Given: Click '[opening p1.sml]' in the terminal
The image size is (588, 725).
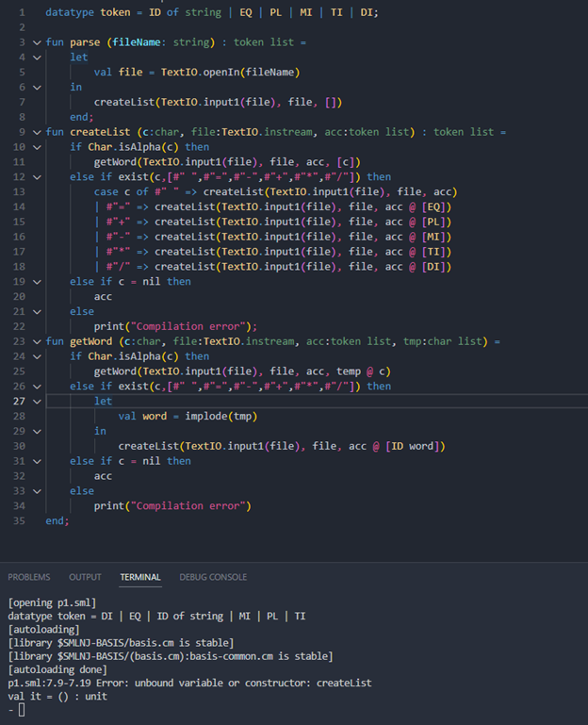Looking at the screenshot, I should tap(52, 602).
